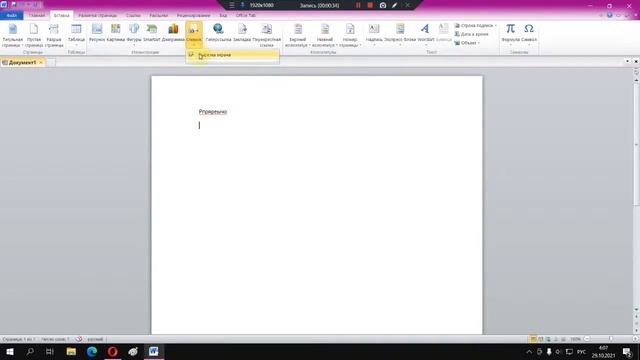This screenshot has width=640, height=360.
Task: Open Quick Parts (Экспресс-блоки)
Action: [400, 35]
